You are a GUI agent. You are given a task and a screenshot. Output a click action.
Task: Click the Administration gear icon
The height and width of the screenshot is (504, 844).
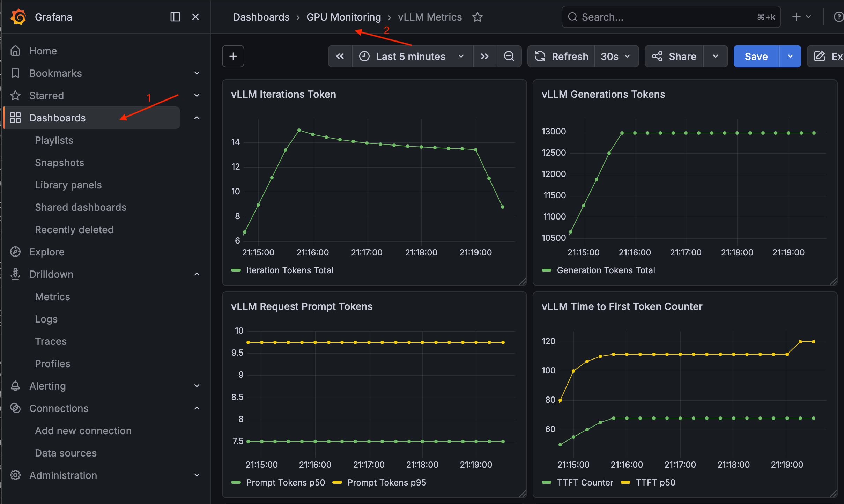pos(15,475)
